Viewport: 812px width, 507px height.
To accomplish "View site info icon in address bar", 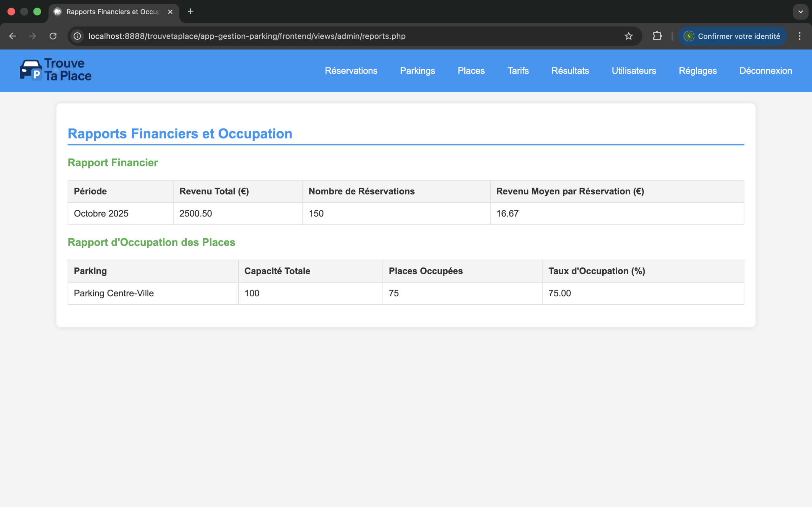I will click(x=77, y=36).
